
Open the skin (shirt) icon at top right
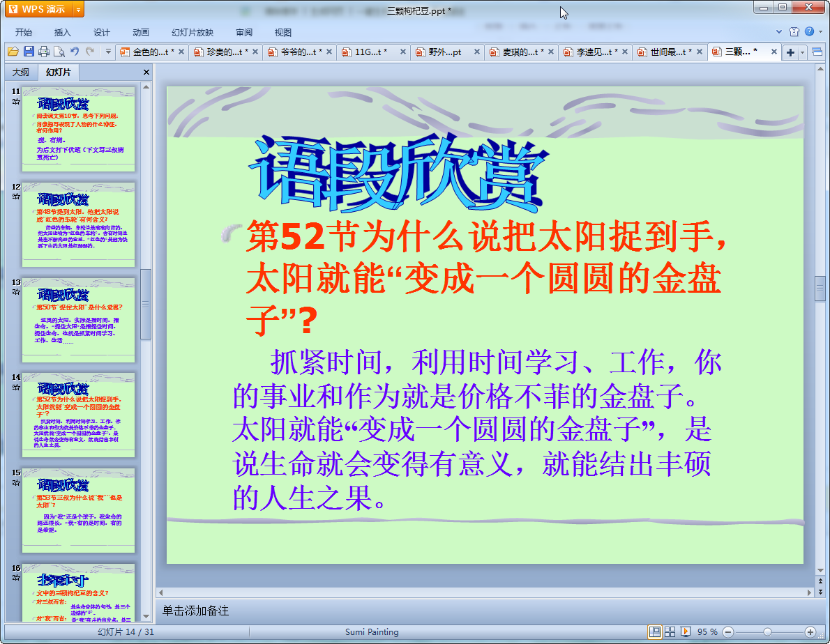point(794,32)
